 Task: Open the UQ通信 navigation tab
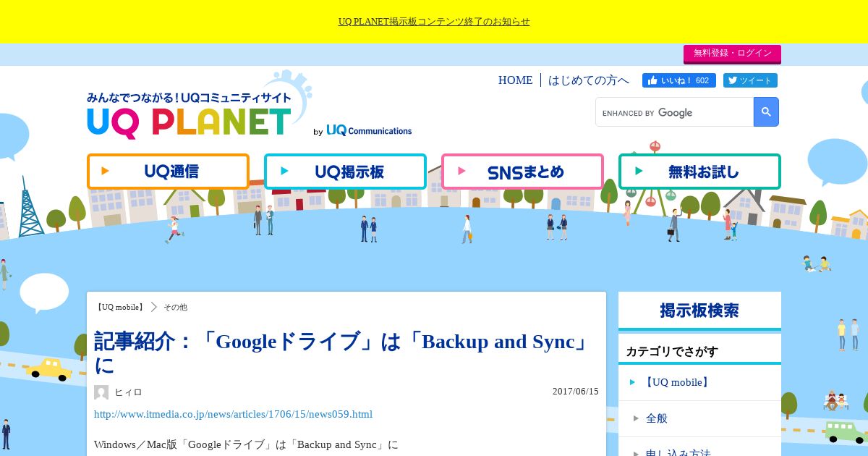click(x=168, y=172)
